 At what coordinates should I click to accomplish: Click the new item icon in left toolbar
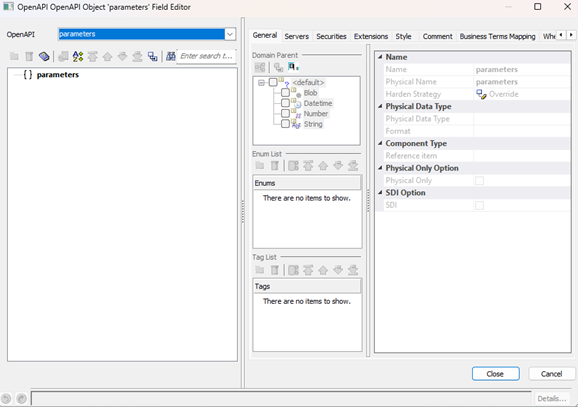[x=14, y=56]
